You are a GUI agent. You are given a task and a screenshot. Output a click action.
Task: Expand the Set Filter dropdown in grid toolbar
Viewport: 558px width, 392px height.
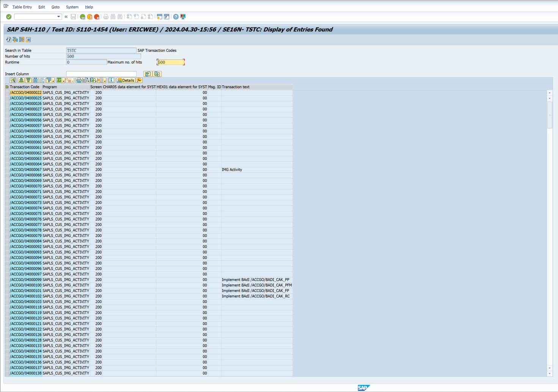(x=53, y=81)
